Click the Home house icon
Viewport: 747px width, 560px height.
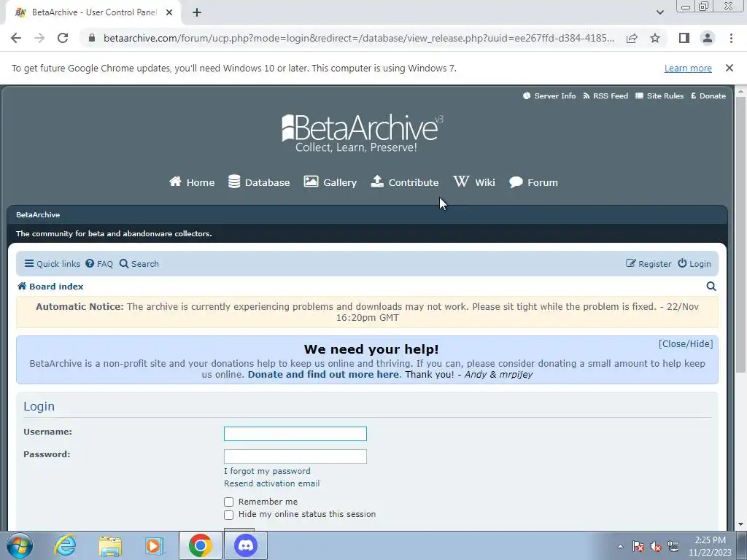(x=175, y=182)
